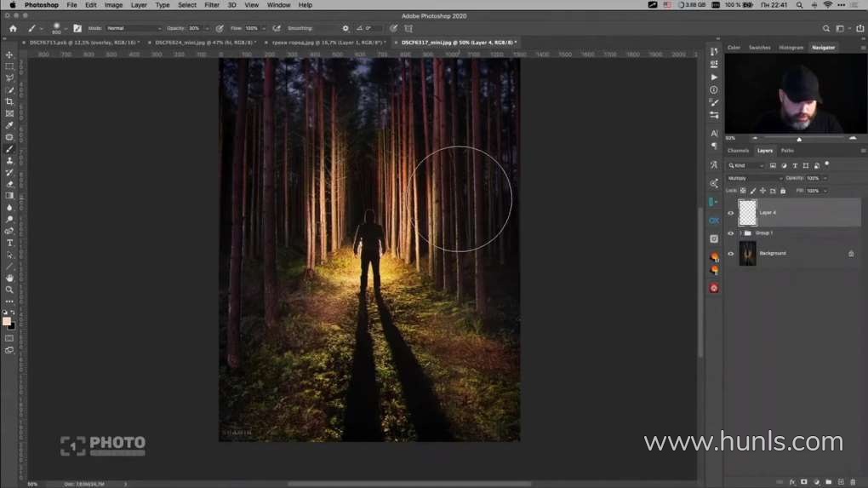Select the Zoom tool in the toolbar
This screenshot has height=488, width=868.
9,290
